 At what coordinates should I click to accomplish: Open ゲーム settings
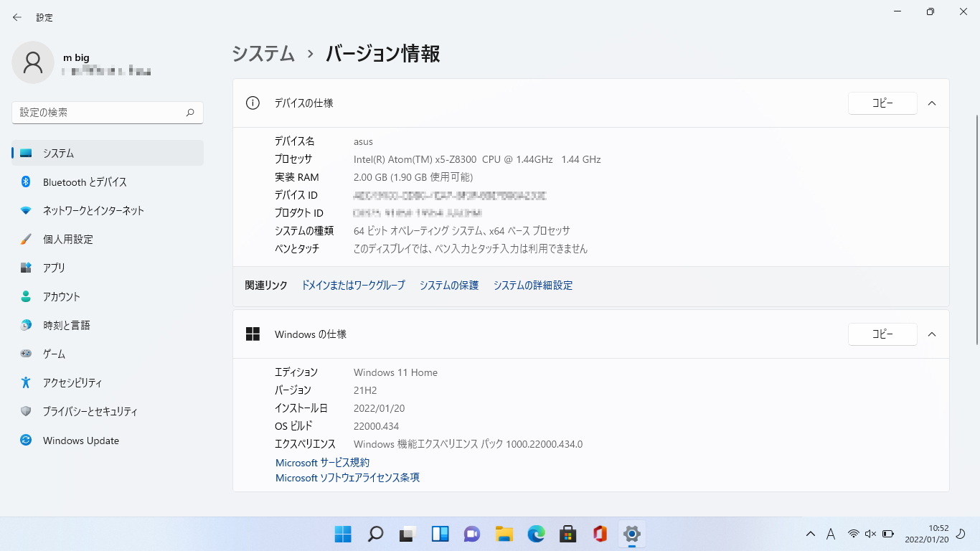pos(108,354)
